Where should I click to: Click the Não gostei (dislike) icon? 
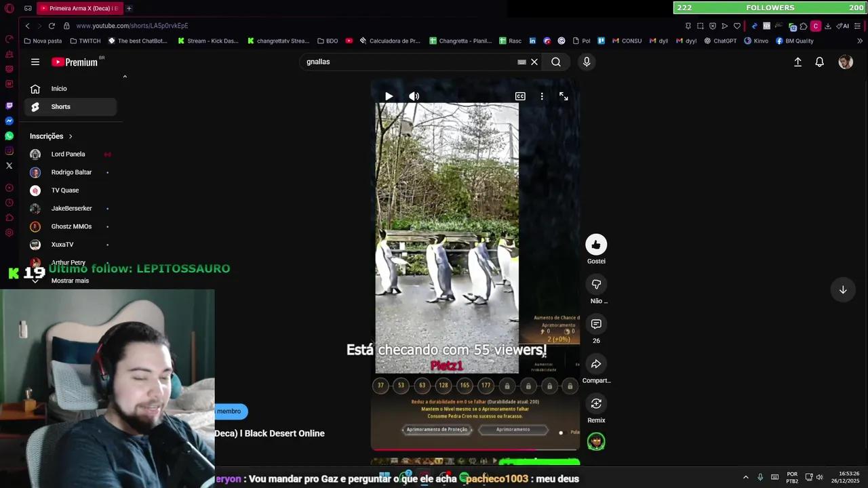click(596, 284)
